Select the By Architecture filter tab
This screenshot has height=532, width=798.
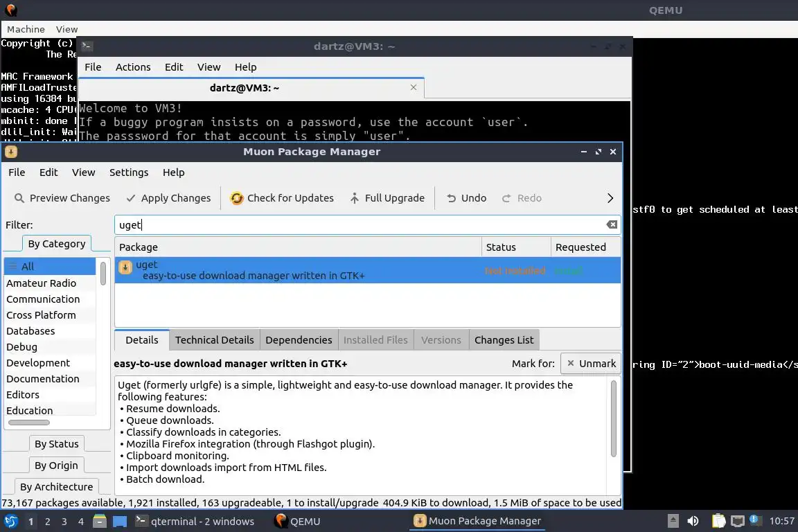click(57, 487)
